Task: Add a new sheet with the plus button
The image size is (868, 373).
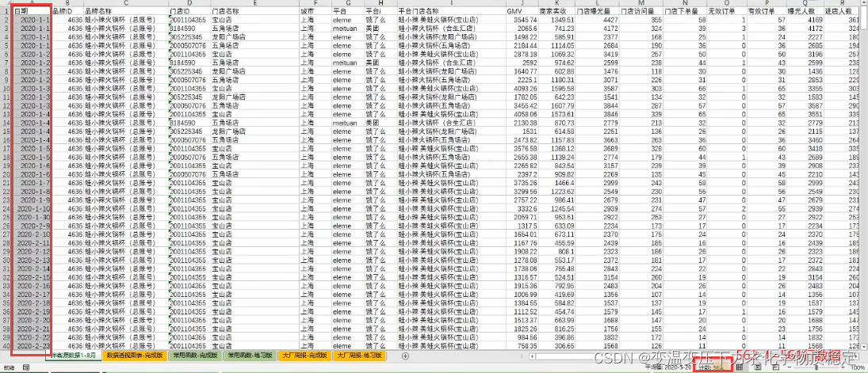Action: [x=405, y=356]
